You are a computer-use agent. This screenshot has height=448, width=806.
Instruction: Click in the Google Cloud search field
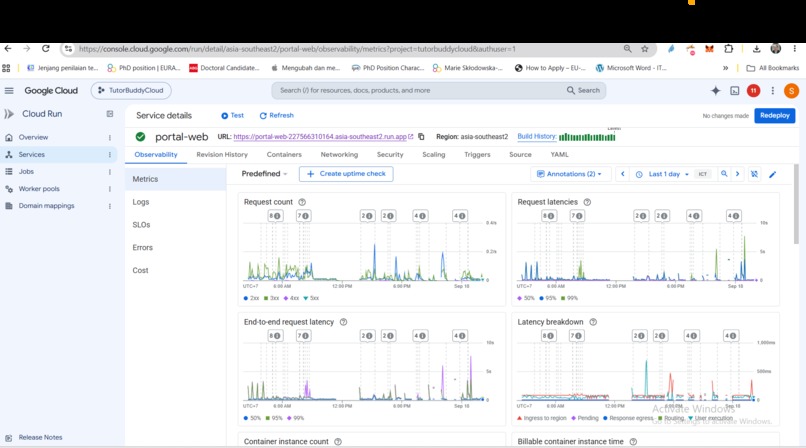[438, 90]
